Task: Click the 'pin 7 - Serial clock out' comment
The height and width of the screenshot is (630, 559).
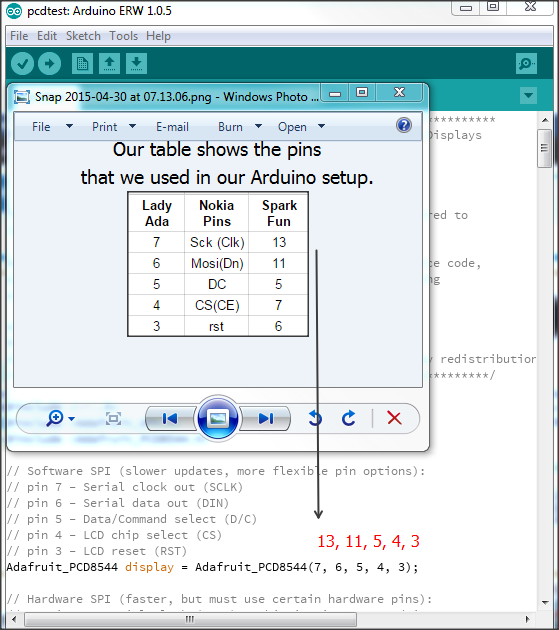Action: coord(125,487)
